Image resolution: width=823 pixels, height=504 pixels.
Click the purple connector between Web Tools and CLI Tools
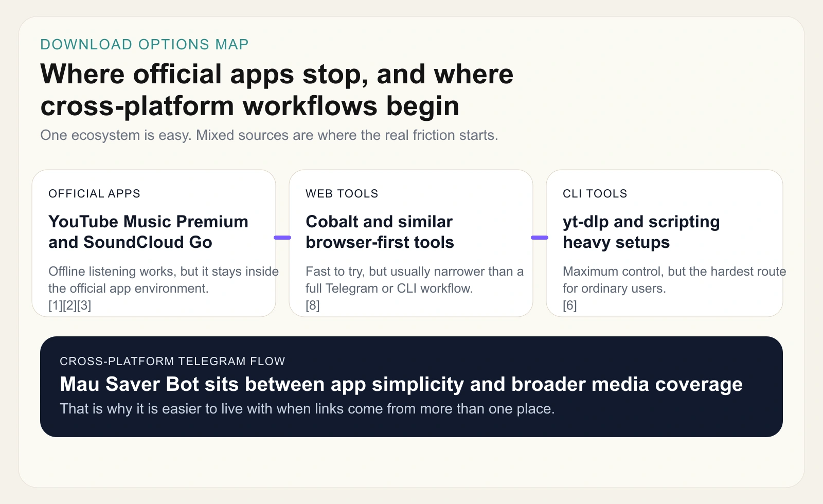coord(540,238)
